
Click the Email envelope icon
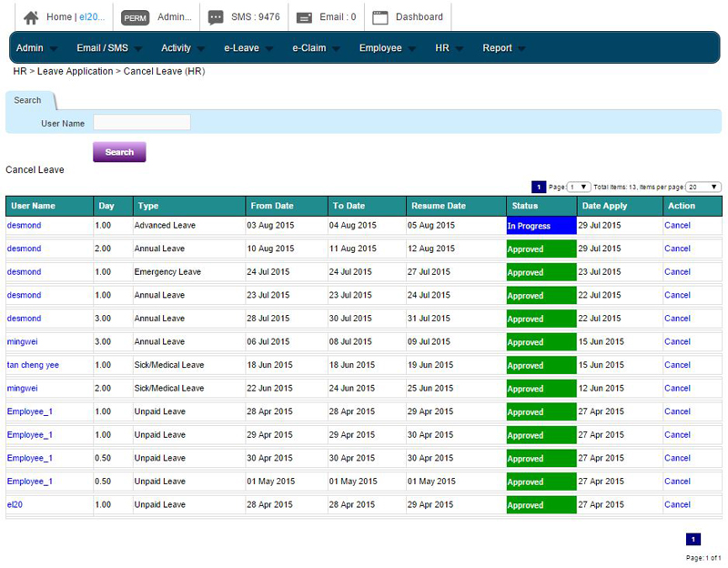pos(304,17)
